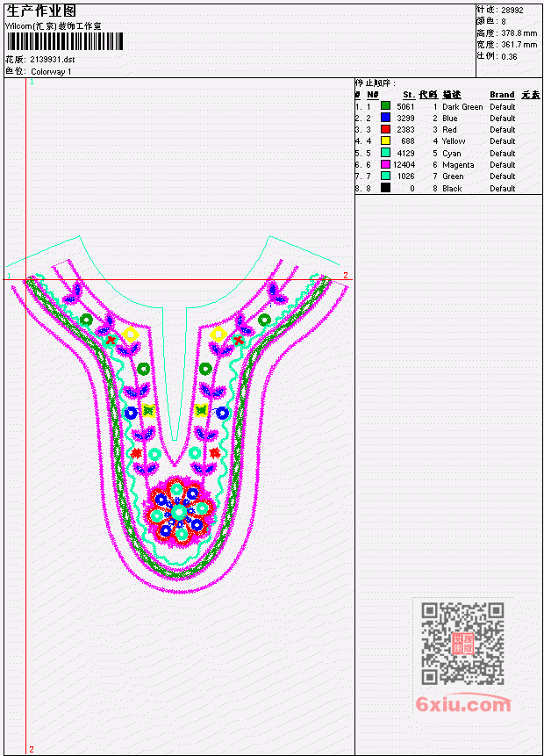Viewport: 544px width, 756px height.
Task: Click the green start marker '1' at the top
Action: click(32, 82)
